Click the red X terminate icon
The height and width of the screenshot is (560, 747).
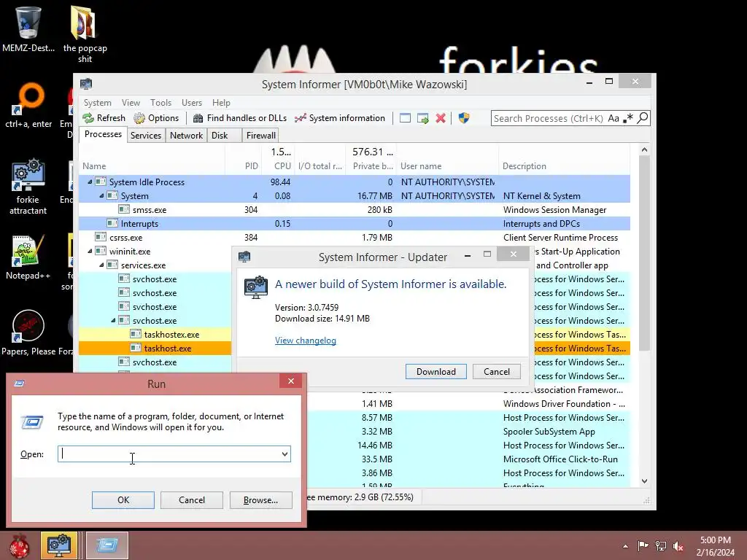click(441, 118)
